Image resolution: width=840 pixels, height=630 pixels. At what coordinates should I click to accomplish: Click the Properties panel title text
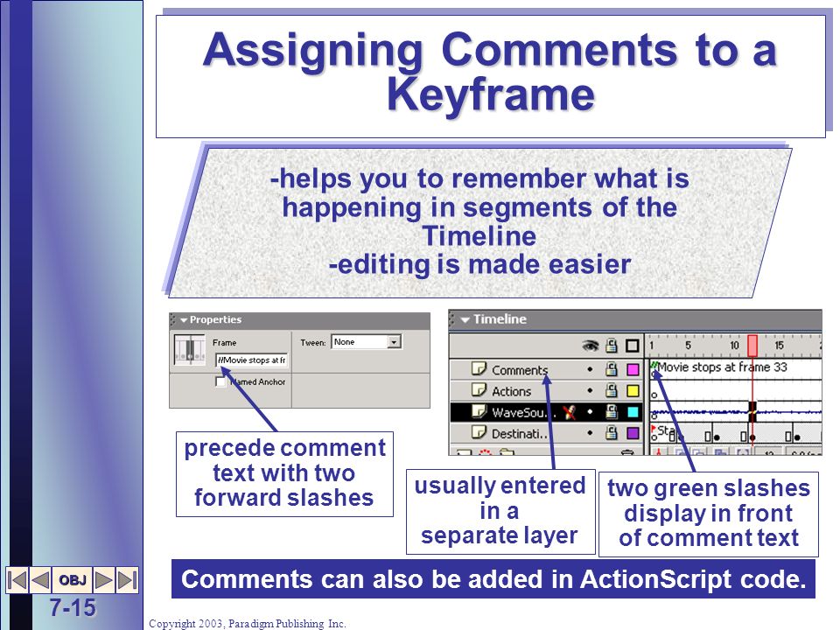tap(215, 320)
